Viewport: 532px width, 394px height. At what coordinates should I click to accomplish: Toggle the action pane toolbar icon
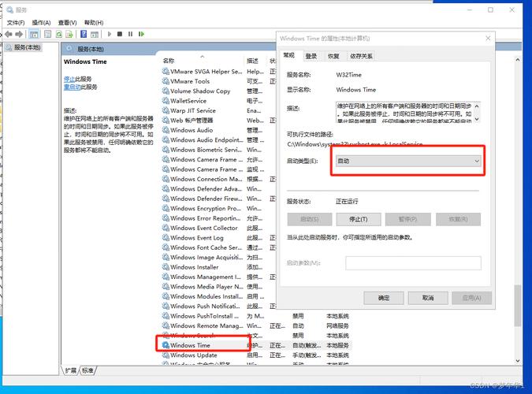click(95, 34)
